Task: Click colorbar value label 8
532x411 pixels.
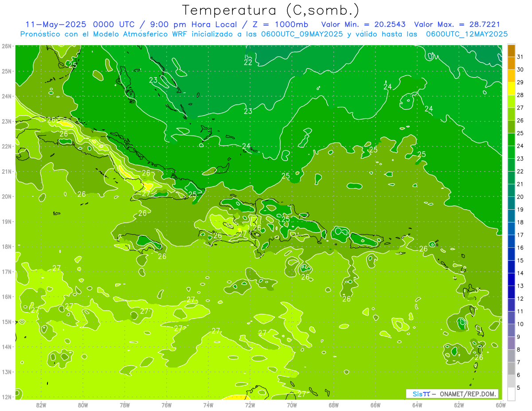Action: 519,349
